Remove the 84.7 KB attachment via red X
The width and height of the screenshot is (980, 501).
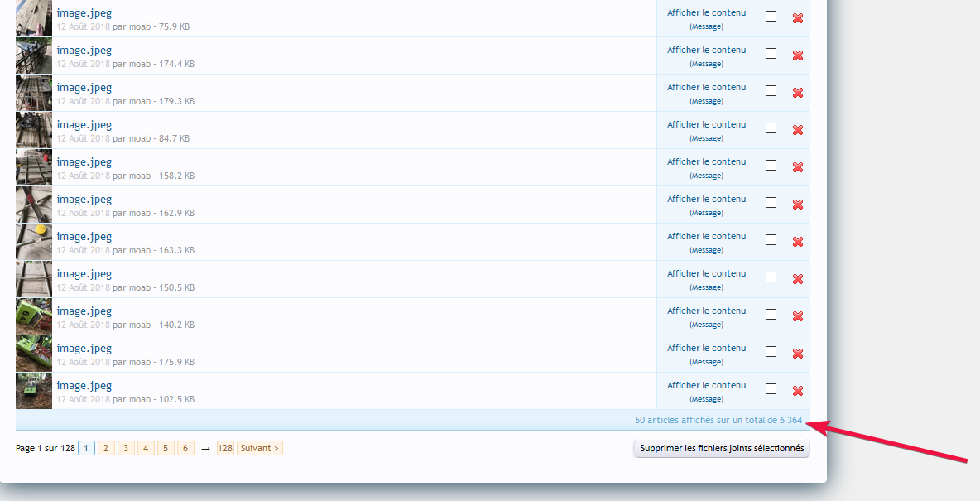[797, 130]
